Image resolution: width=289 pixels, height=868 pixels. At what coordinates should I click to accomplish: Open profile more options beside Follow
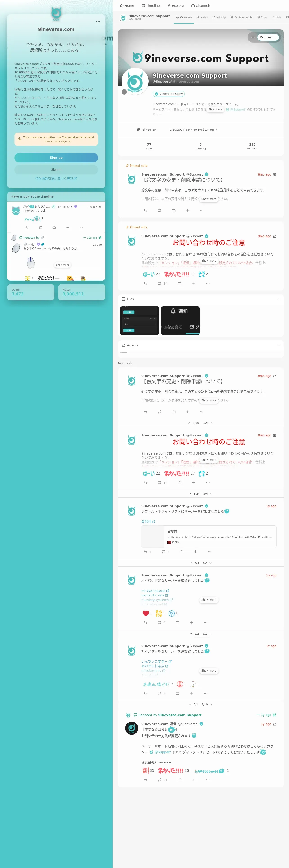tap(253, 37)
